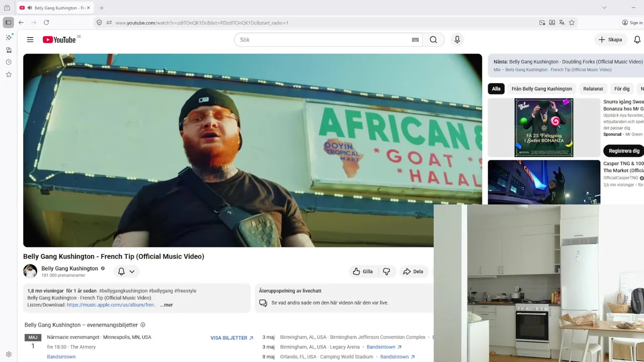Dislike the video with thumbs down
This screenshot has height=362, width=644.
tap(386, 271)
